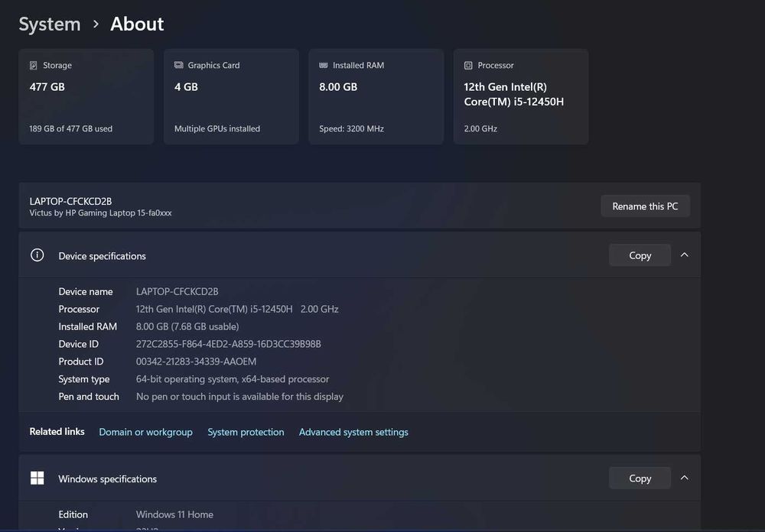Click the Windows logo icon
This screenshot has height=532, width=765.
pos(37,478)
